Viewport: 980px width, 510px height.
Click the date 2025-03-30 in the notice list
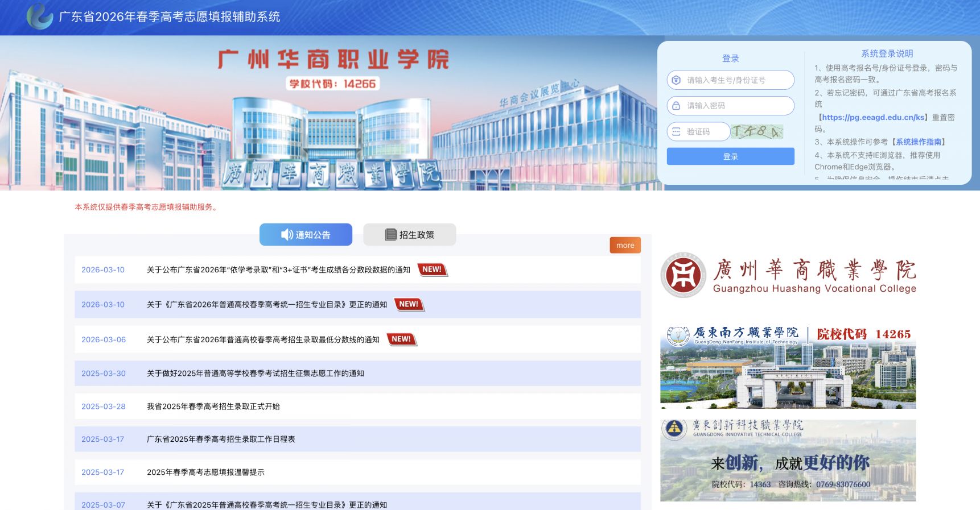click(104, 374)
